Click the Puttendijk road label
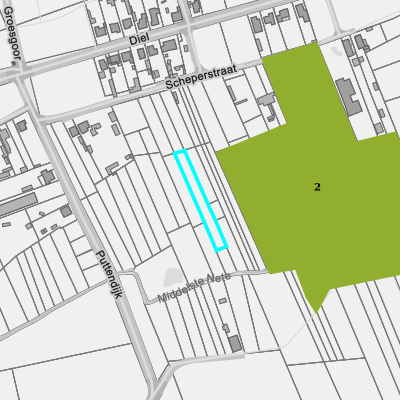This screenshot has width=400, height=400. (x=110, y=274)
